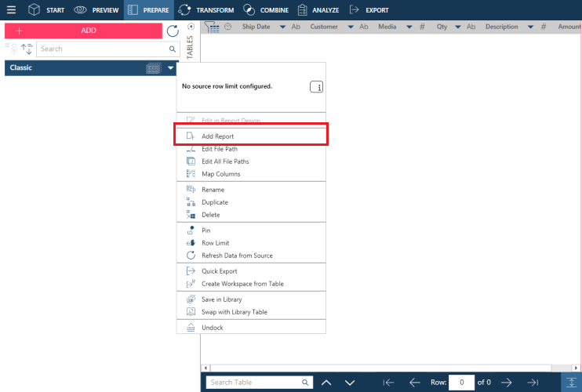Click the row limit info icon
Screen dimensions: 582x392
pyautogui.click(x=316, y=87)
